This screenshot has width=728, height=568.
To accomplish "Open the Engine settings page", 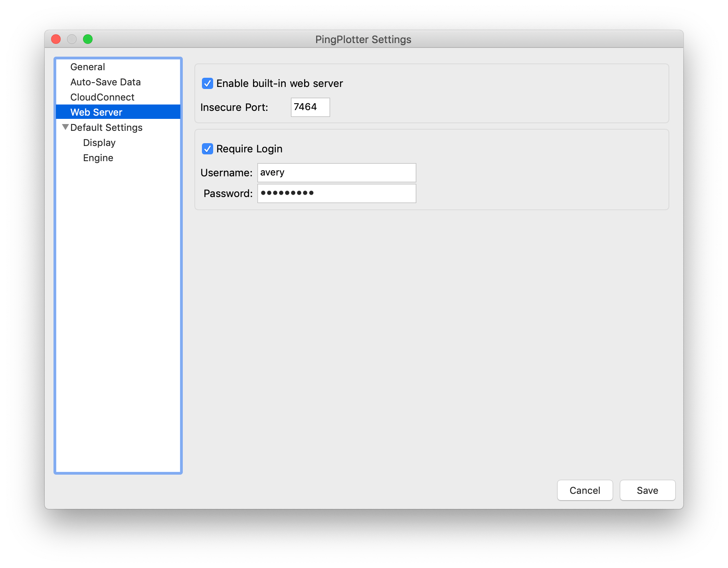I will pyautogui.click(x=98, y=158).
